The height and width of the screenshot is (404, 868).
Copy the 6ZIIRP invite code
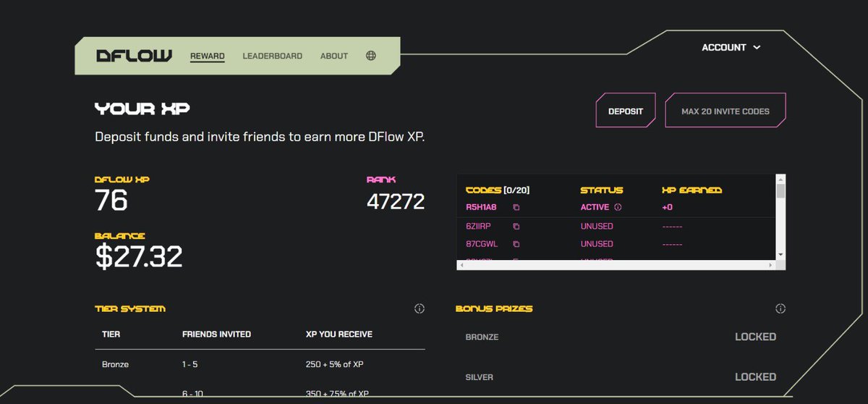[x=516, y=227]
